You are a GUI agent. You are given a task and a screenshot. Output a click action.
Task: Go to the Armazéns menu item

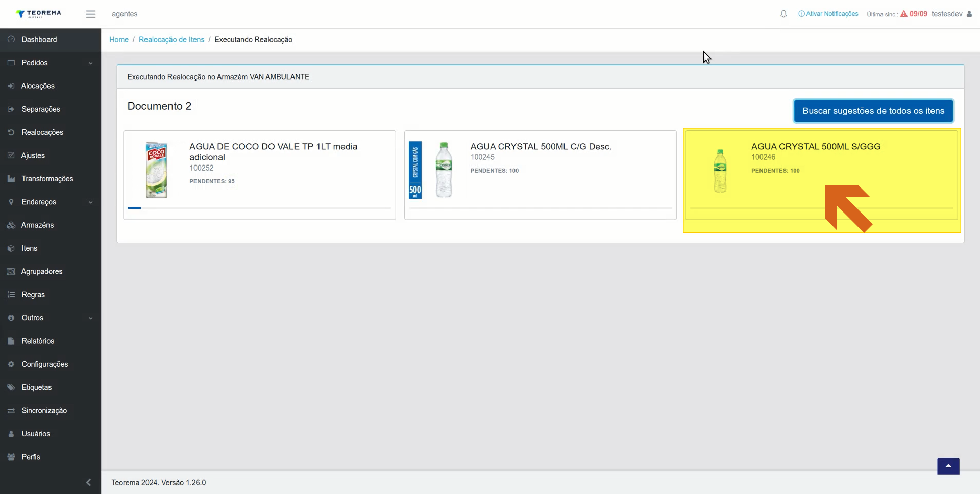51,225
